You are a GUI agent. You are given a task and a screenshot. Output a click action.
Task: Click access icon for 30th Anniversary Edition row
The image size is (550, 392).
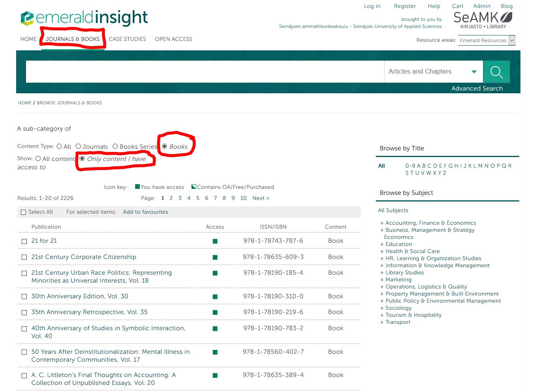[215, 297]
